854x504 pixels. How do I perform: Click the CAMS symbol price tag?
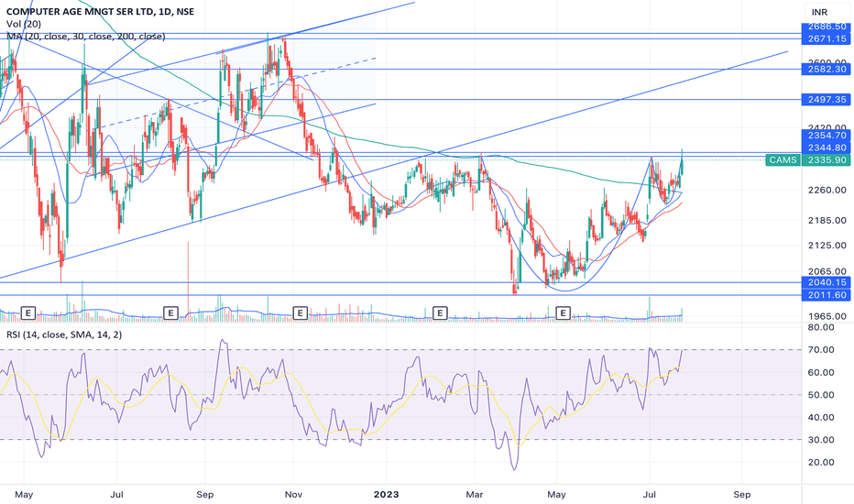click(x=783, y=160)
